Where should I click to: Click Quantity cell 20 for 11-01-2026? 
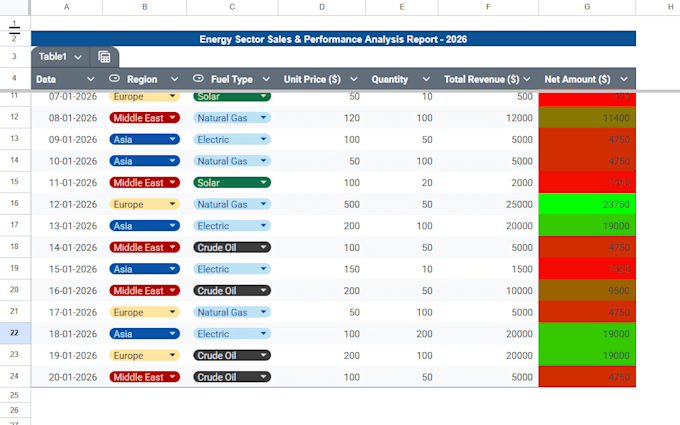coord(402,183)
